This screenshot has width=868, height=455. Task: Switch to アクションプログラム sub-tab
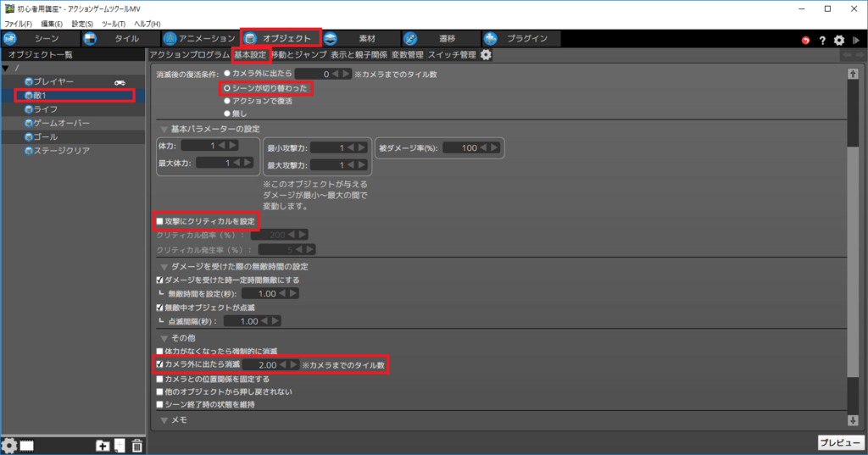(189, 55)
